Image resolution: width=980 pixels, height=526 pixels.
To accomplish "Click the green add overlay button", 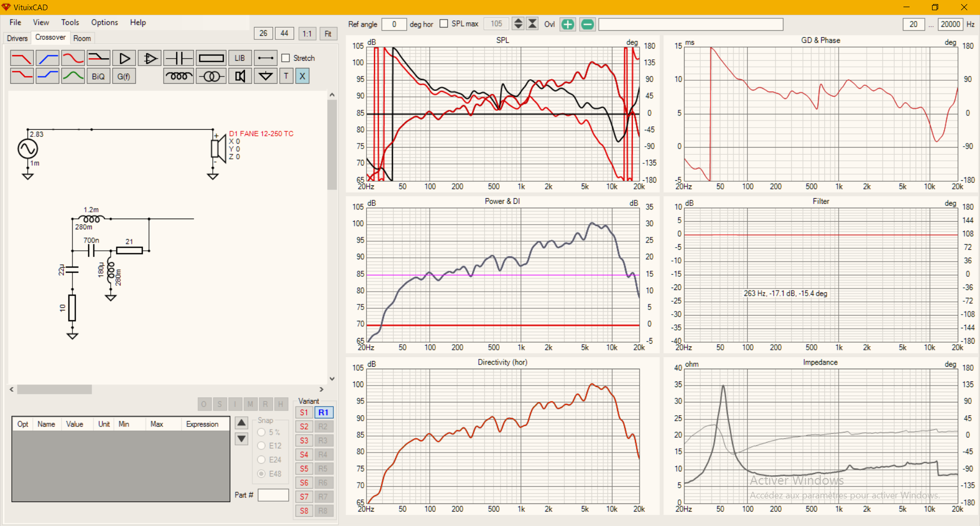I will [568, 24].
